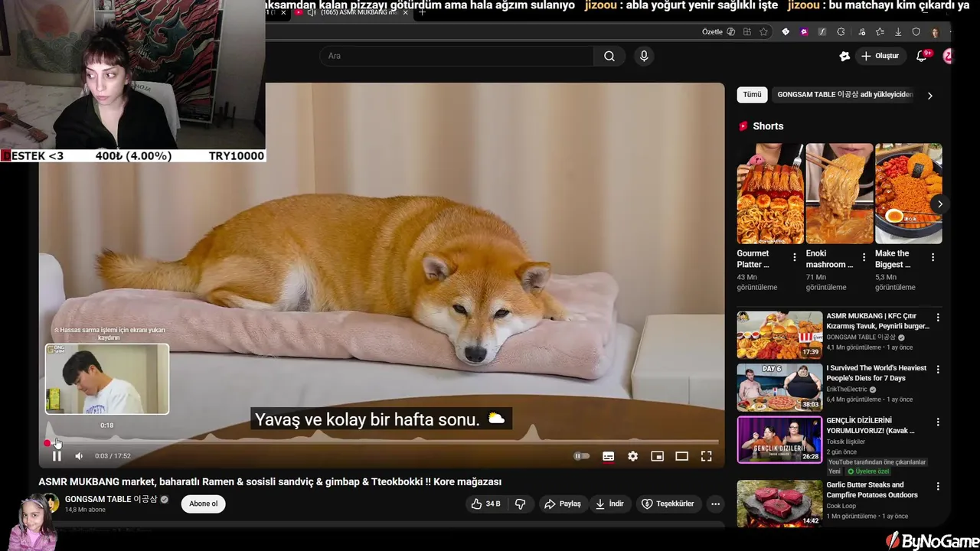Click the Abone ol subscribe button
The width and height of the screenshot is (980, 551).
(204, 504)
